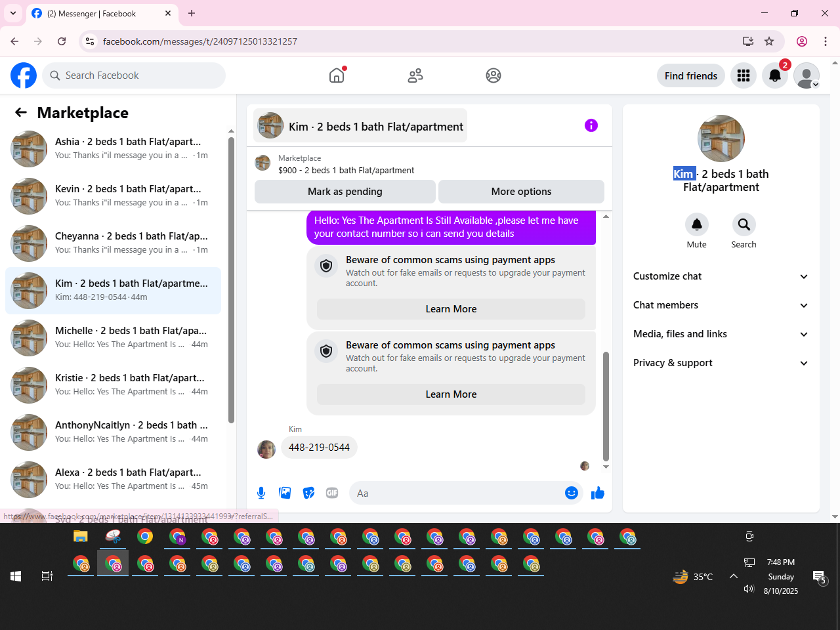840x630 pixels.
Task: Click first Learn More button
Action: click(451, 309)
